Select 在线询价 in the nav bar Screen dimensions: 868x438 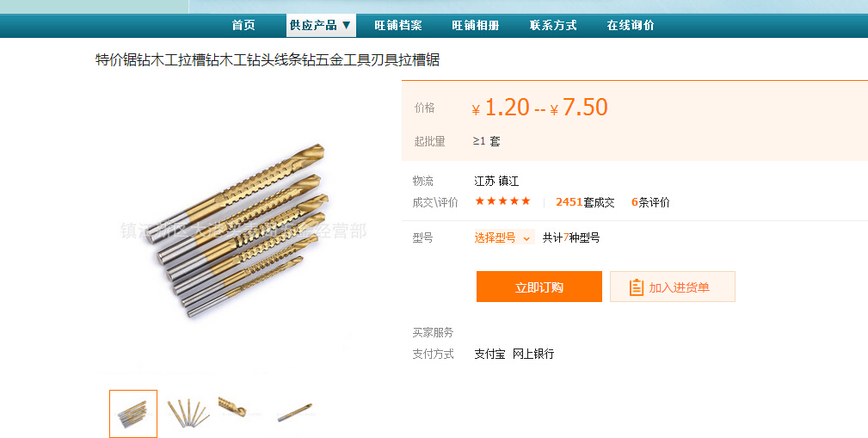point(631,25)
